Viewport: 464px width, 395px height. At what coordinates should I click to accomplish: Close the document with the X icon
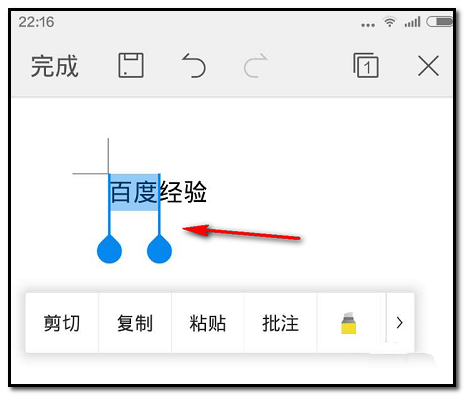(428, 66)
